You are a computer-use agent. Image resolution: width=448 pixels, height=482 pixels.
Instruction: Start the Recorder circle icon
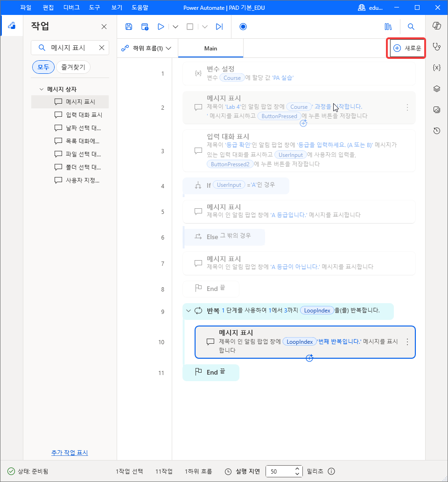[x=243, y=27]
